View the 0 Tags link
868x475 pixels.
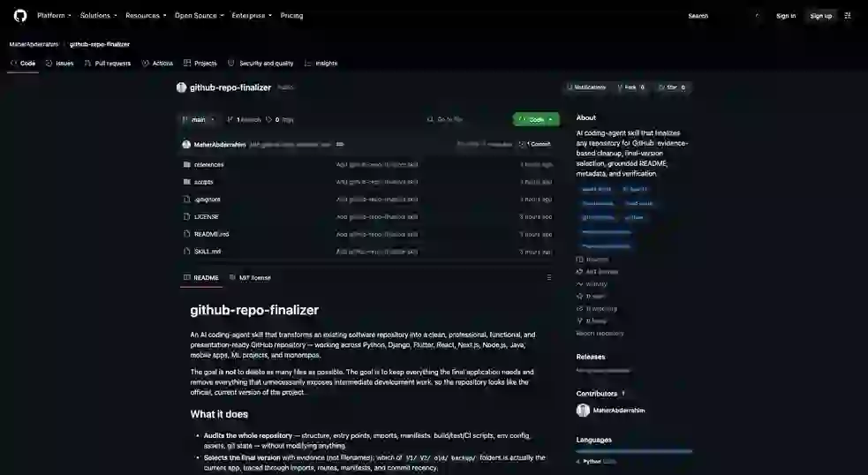tap(280, 119)
